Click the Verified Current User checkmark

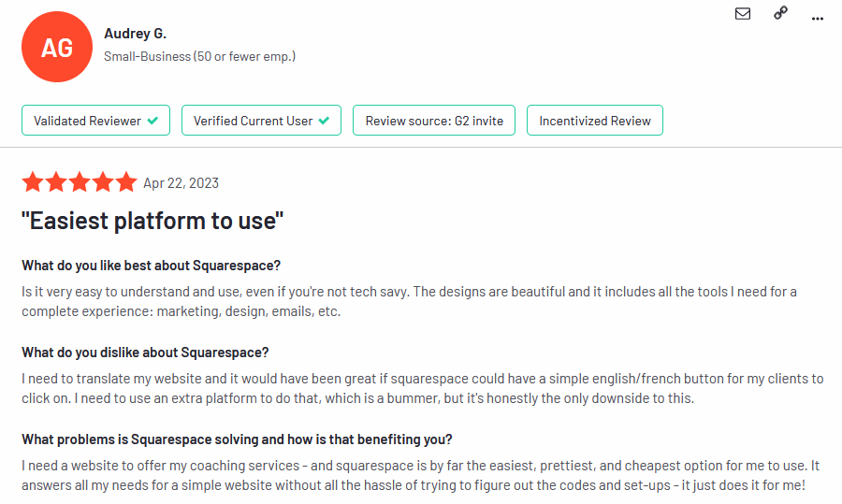click(x=324, y=121)
